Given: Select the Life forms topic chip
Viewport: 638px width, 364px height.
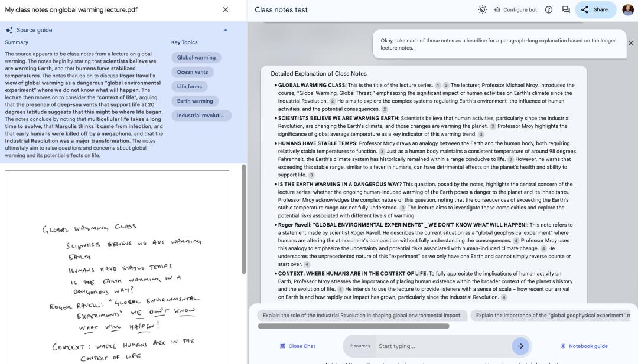Looking at the screenshot, I should click(189, 87).
